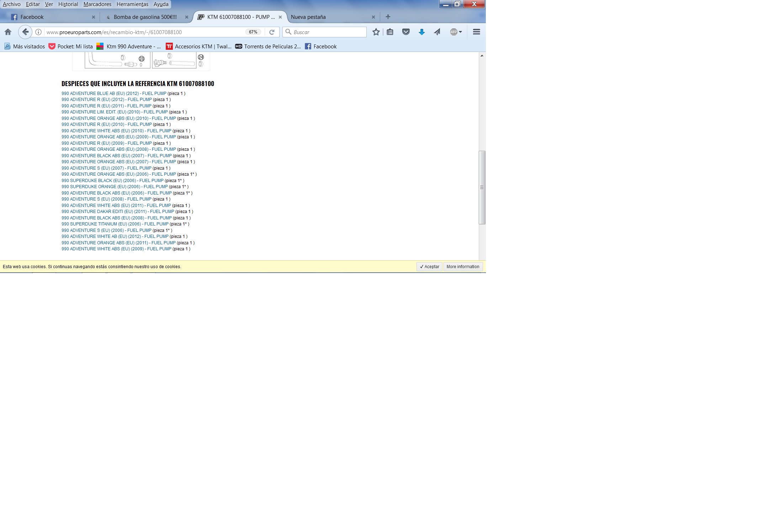
Task: Open 990 ADVENTURE WHITE AB (EU) (2012) link
Action: (x=115, y=236)
